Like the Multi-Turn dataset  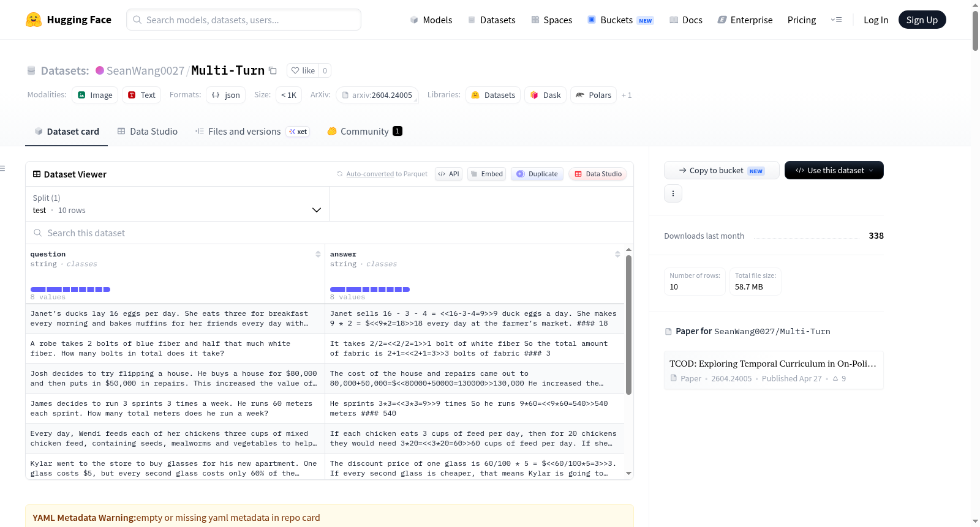click(303, 70)
